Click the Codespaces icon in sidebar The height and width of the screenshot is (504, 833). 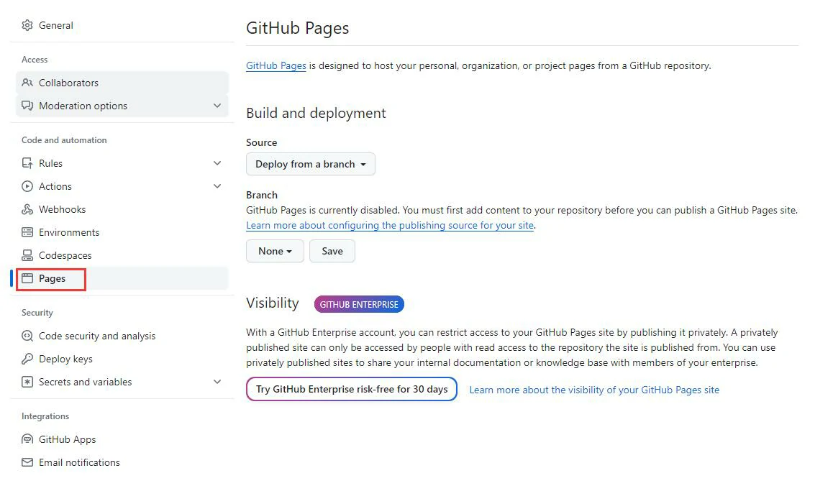click(27, 255)
